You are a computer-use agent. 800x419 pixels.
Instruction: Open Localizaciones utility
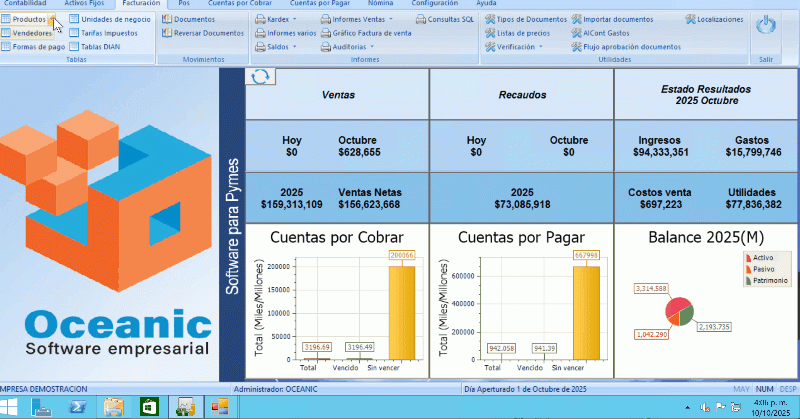tap(714, 19)
